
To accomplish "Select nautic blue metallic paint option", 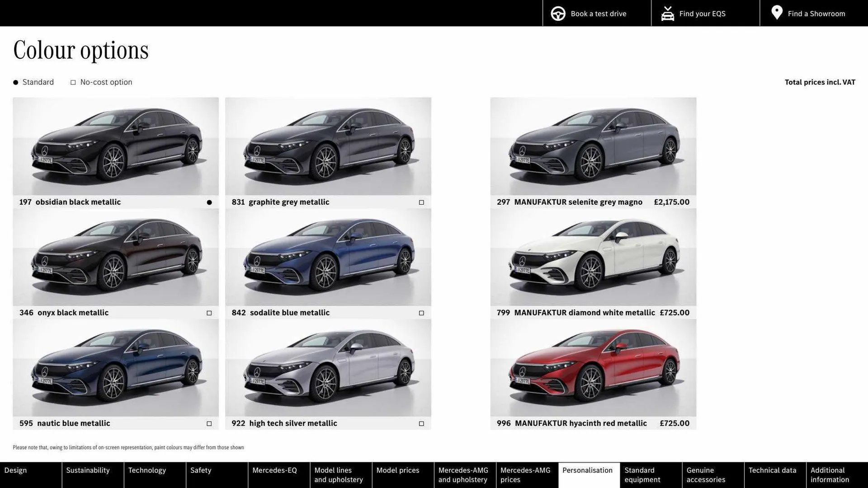I will coord(209,423).
